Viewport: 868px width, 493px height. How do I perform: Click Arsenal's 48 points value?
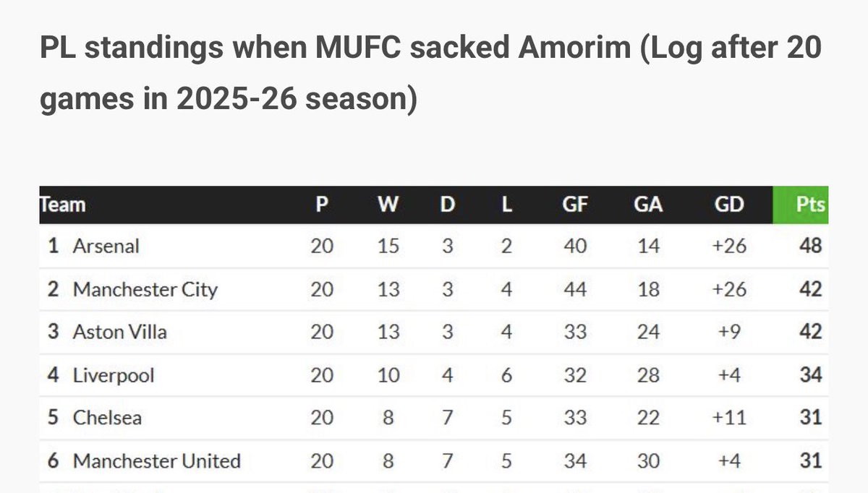click(811, 246)
